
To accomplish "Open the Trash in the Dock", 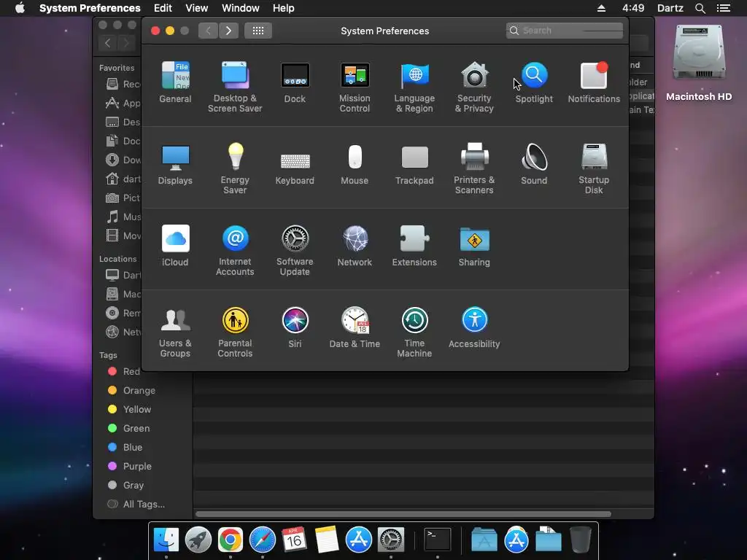I will [580, 540].
